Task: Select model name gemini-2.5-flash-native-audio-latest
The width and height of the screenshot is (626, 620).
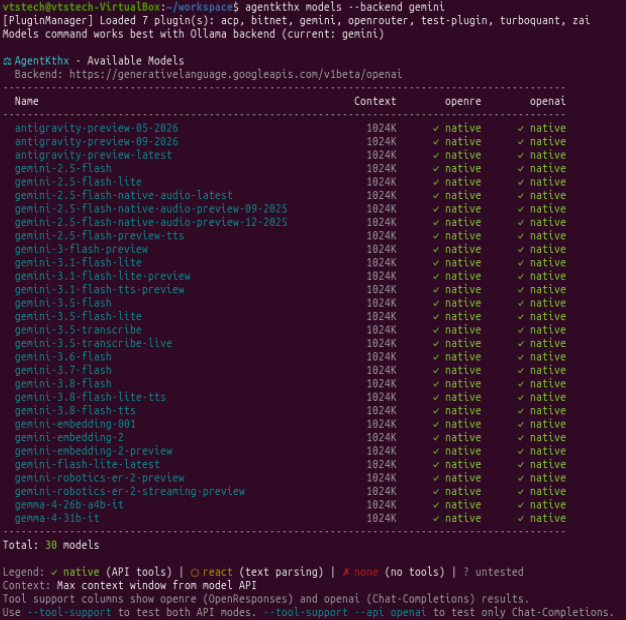Action: tap(123, 195)
